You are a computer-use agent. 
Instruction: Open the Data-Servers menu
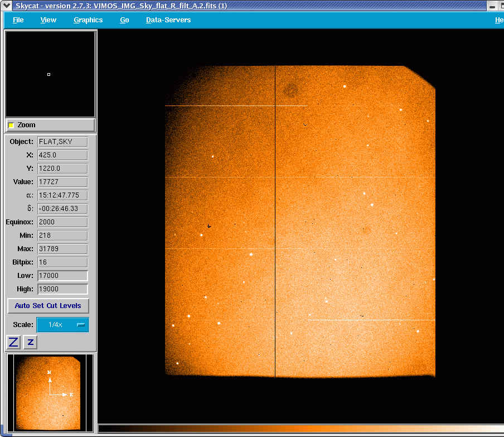[x=168, y=20]
